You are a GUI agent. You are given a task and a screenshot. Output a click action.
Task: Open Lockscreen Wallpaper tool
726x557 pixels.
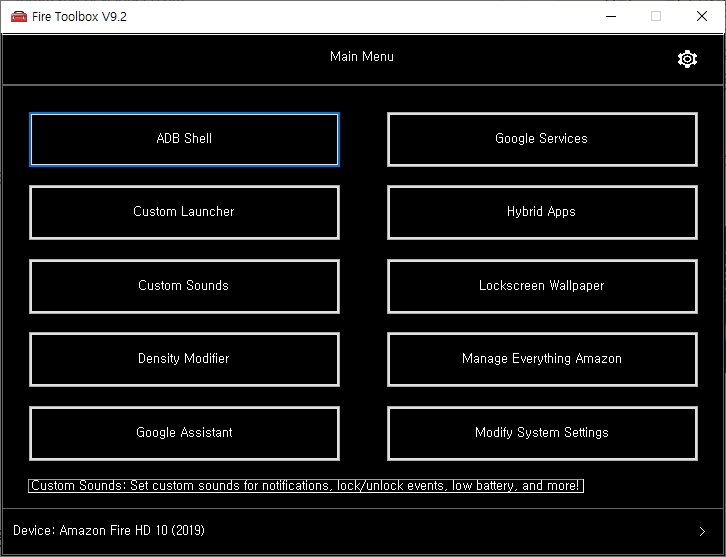(x=542, y=286)
